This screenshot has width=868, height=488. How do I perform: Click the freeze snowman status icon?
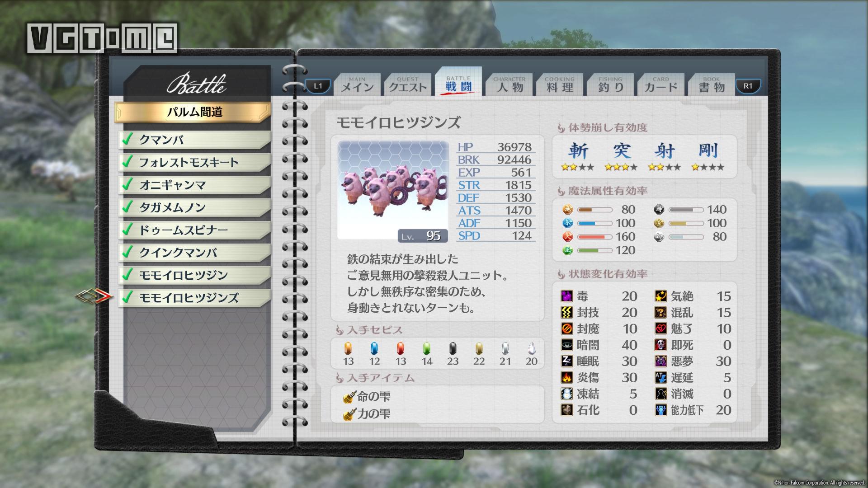(x=567, y=394)
